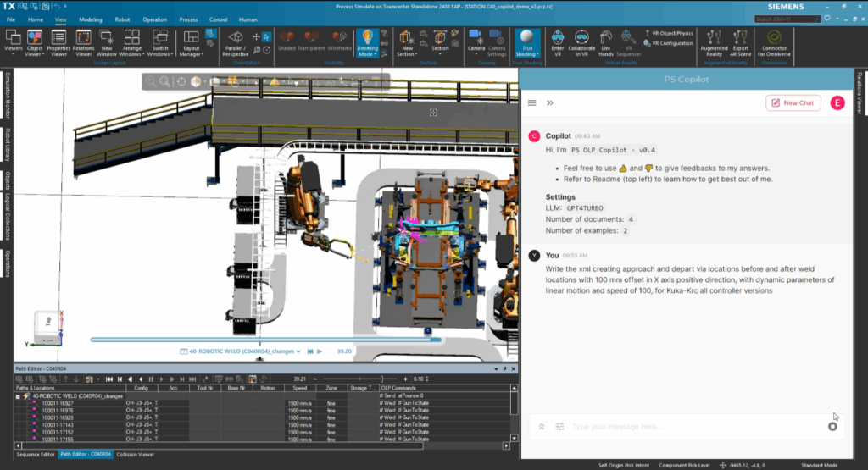Start Collaborate in VR
868x470 pixels.
pyautogui.click(x=581, y=43)
